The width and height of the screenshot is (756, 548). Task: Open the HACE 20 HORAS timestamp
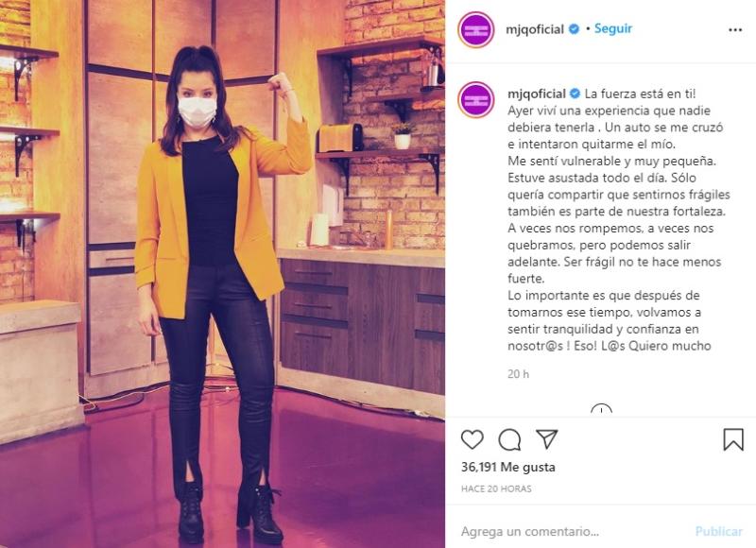(496, 488)
